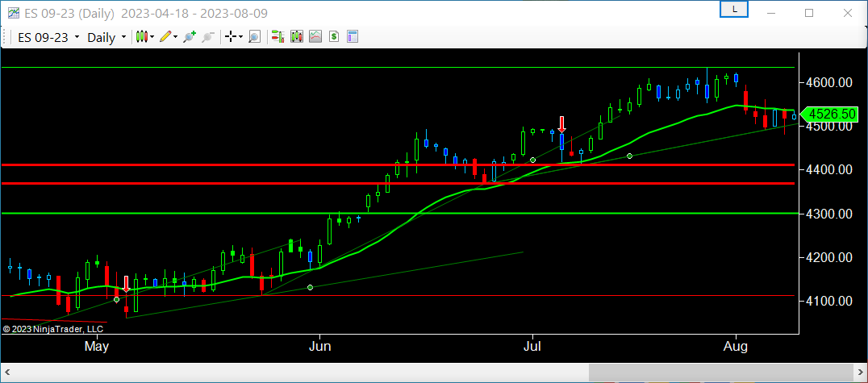Click the zoom in magnifier icon
The width and height of the screenshot is (868, 383).
(190, 37)
